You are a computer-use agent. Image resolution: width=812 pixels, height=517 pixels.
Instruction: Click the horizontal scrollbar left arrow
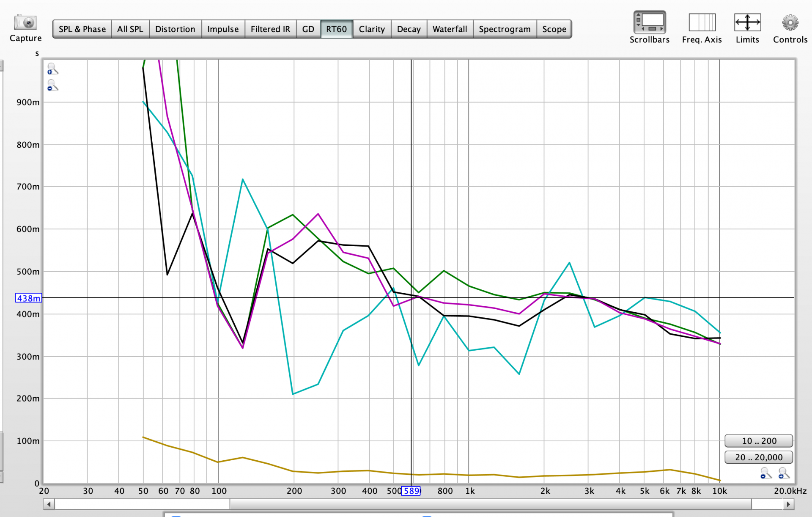[49, 504]
